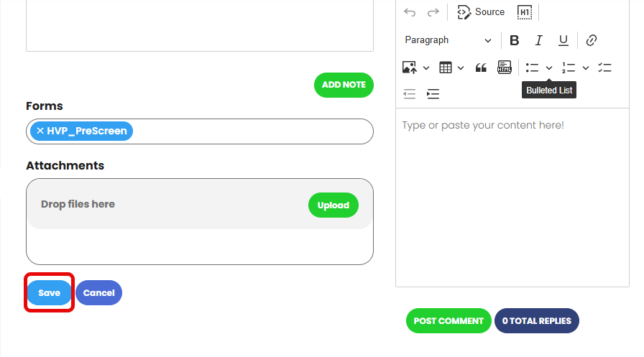Click into the comment content area
The height and width of the screenshot is (357, 644).
click(x=512, y=198)
